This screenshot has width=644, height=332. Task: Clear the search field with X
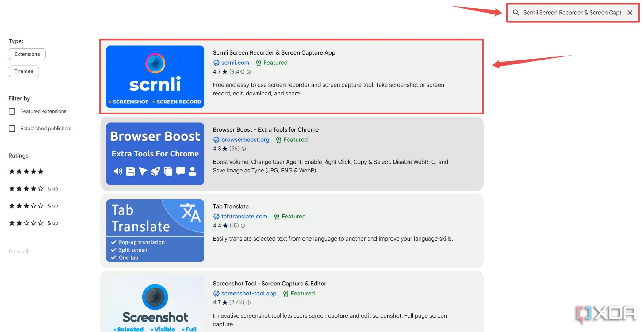(630, 13)
